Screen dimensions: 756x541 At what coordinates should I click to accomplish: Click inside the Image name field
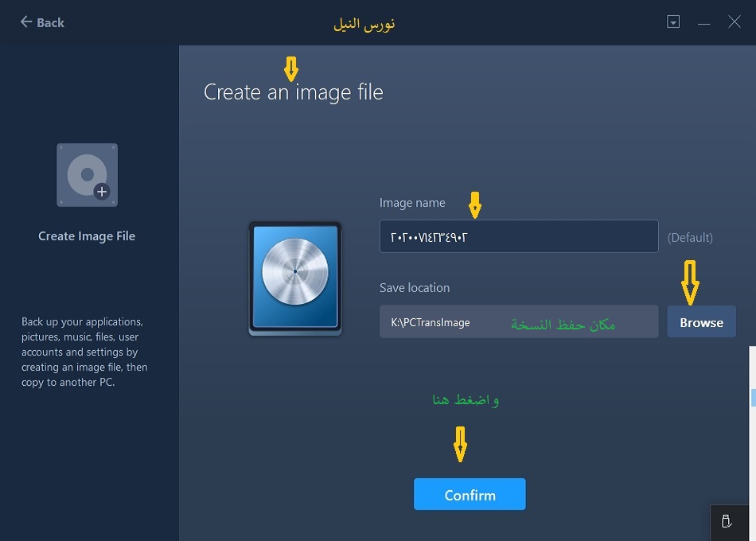pos(518,236)
